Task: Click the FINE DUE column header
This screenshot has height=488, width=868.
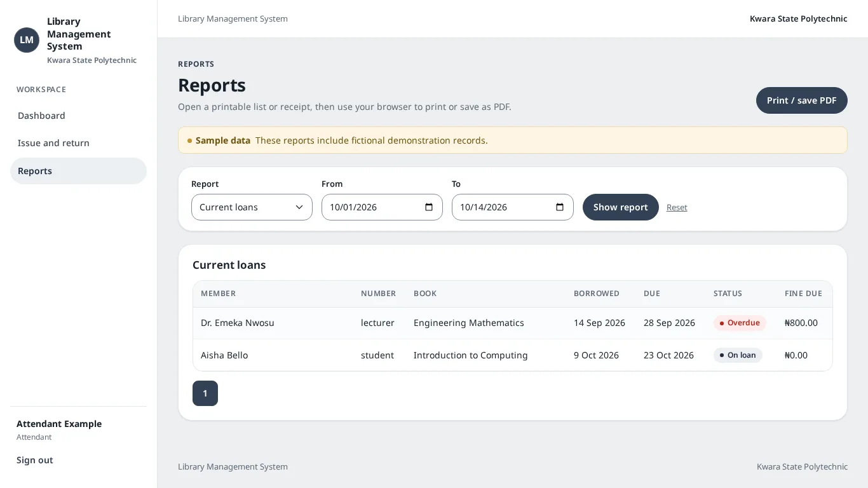Action: coord(803,294)
